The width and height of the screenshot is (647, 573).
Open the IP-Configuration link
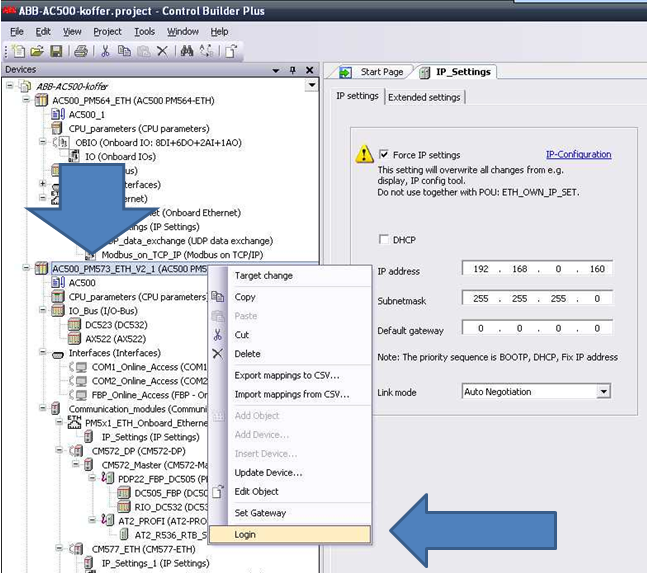[578, 155]
